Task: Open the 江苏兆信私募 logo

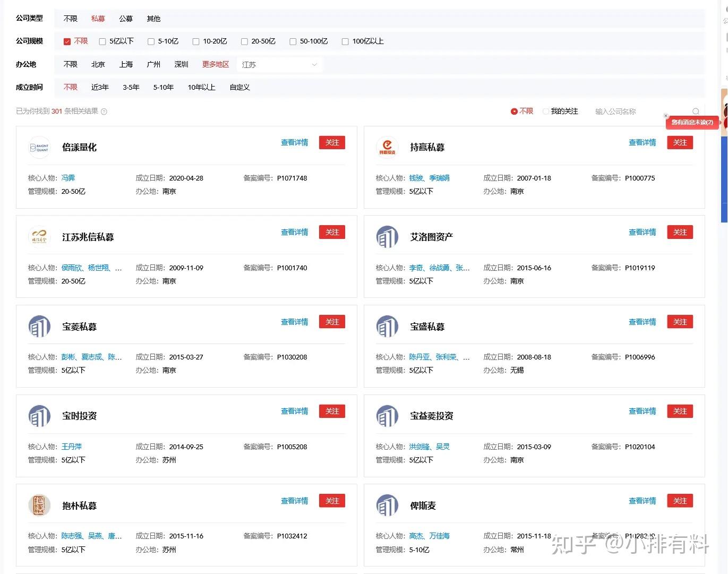Action: (x=39, y=237)
